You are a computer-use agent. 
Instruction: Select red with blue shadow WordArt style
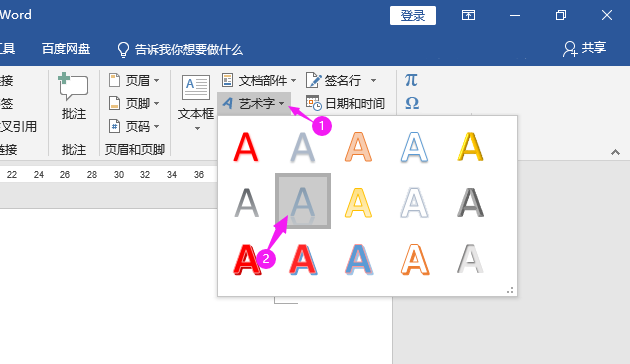click(303, 259)
